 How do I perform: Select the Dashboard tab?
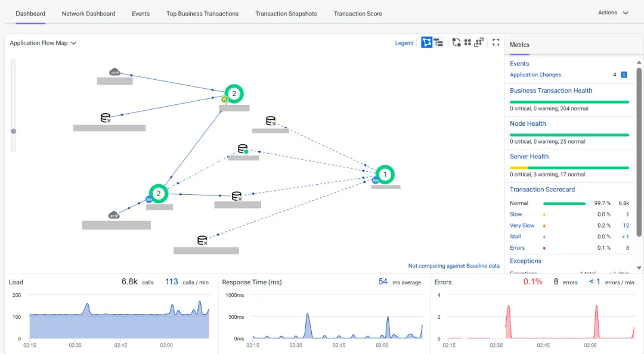(30, 14)
